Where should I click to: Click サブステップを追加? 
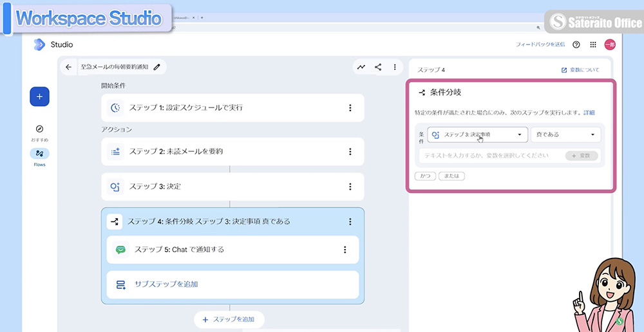coord(232,284)
